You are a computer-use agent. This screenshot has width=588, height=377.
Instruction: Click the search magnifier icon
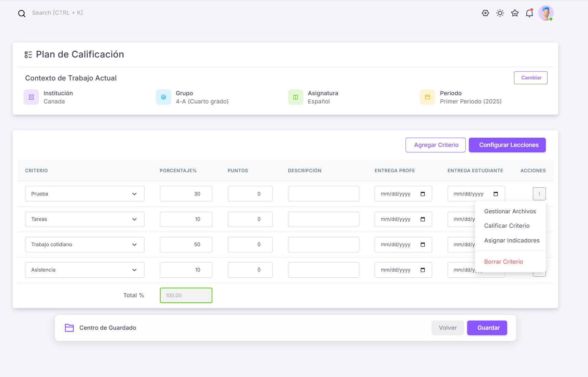22,13
